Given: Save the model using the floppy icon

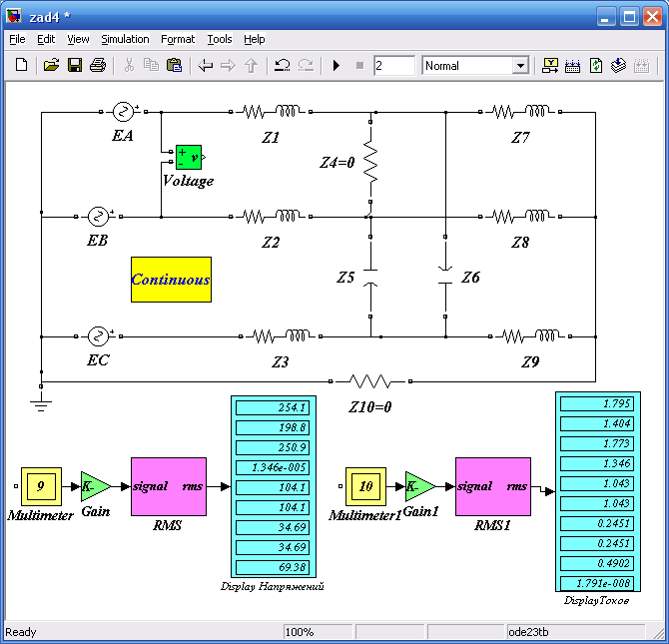Looking at the screenshot, I should coord(75,65).
